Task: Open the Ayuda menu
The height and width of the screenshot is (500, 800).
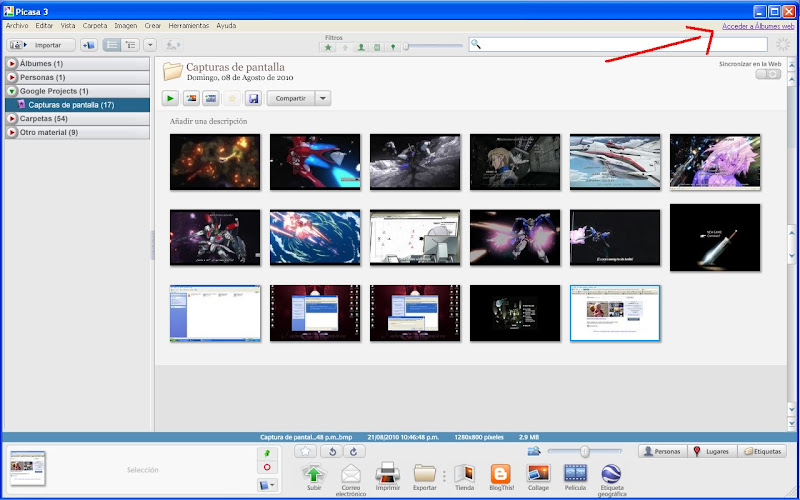Action: (x=226, y=26)
